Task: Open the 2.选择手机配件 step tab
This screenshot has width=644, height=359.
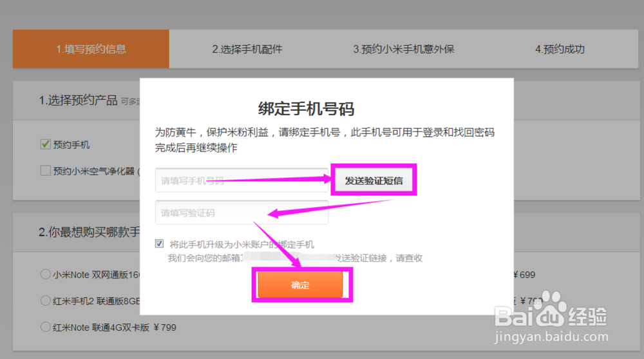Action: tap(247, 49)
